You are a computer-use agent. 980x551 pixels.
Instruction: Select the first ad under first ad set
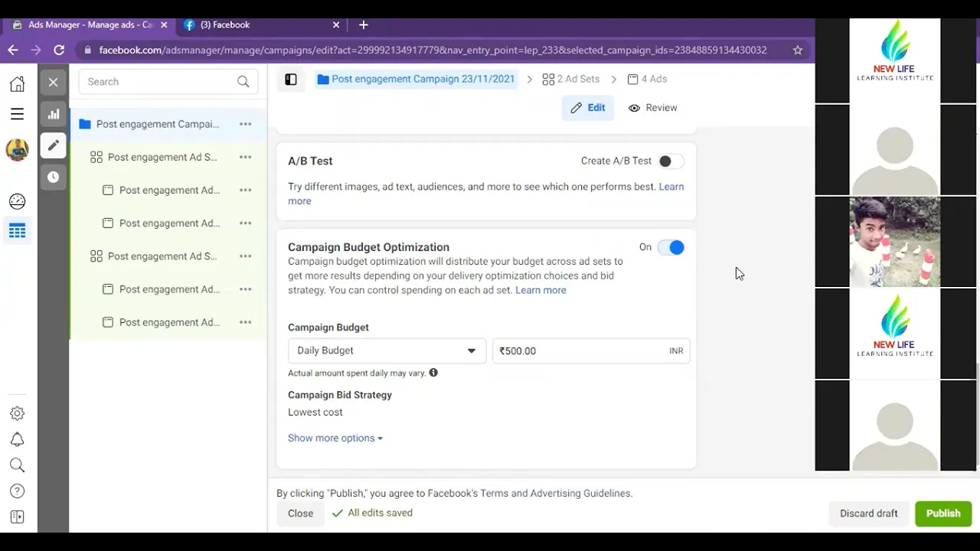click(x=169, y=190)
